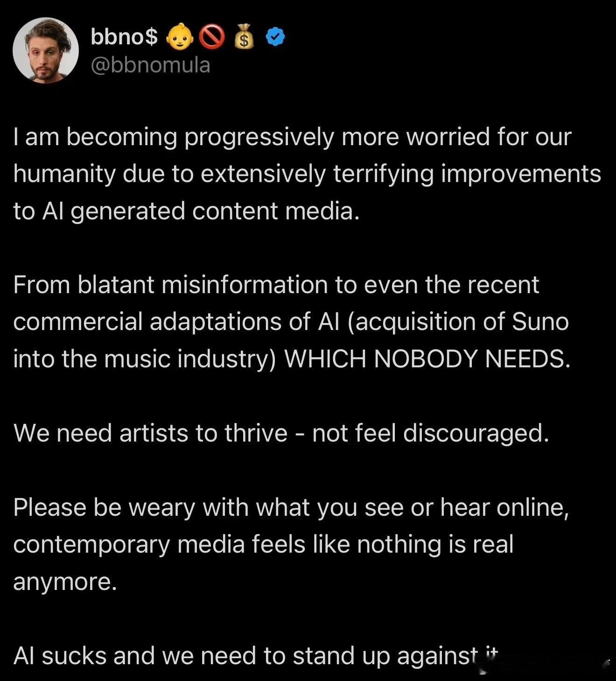Click the sentence starting "Please be weary"
Image resolution: width=616 pixels, height=681 pixels.
tap(291, 507)
